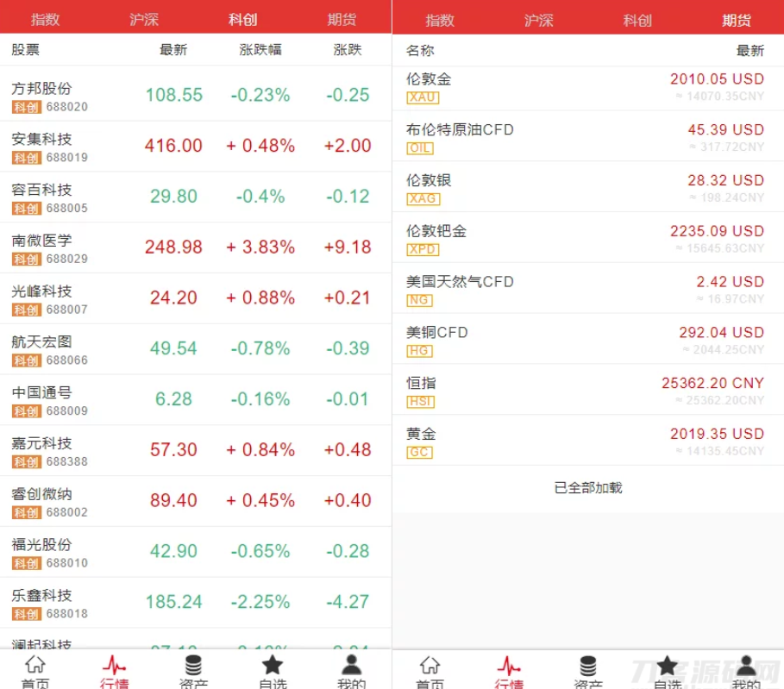Open 南微医学 stock name
The width and height of the screenshot is (784, 689).
(41, 241)
